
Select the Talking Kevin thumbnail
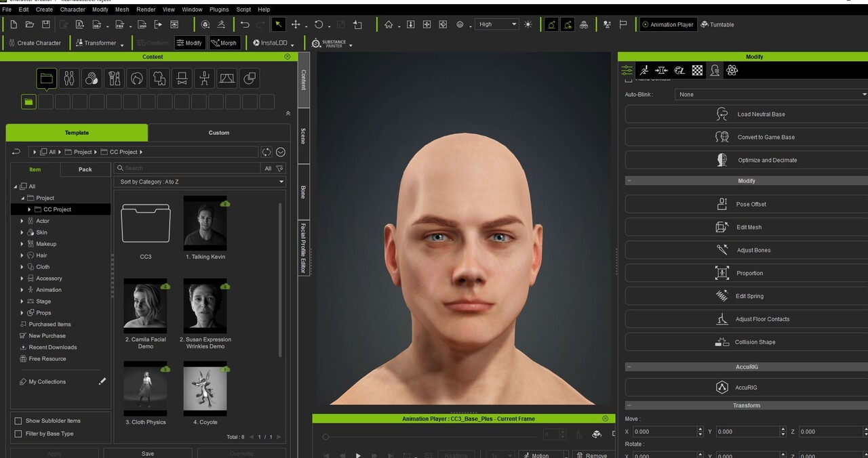[x=205, y=223]
